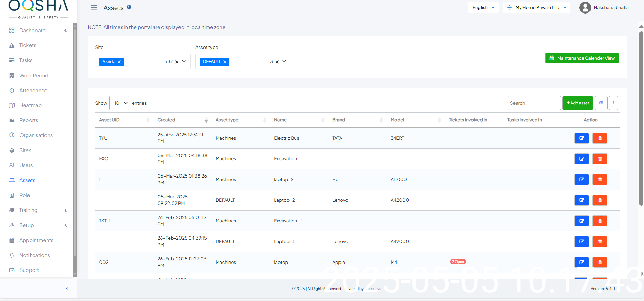Open Work Permit in the sidebar
The height and width of the screenshot is (301, 644).
click(34, 76)
